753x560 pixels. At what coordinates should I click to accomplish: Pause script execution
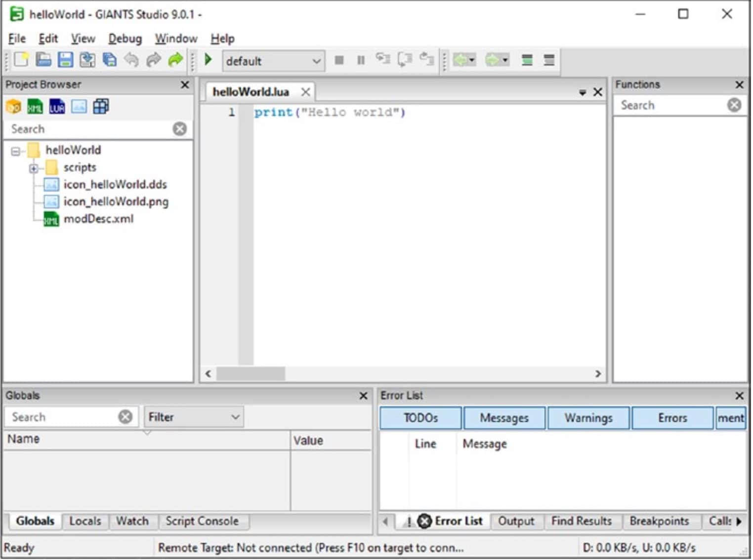tap(361, 60)
